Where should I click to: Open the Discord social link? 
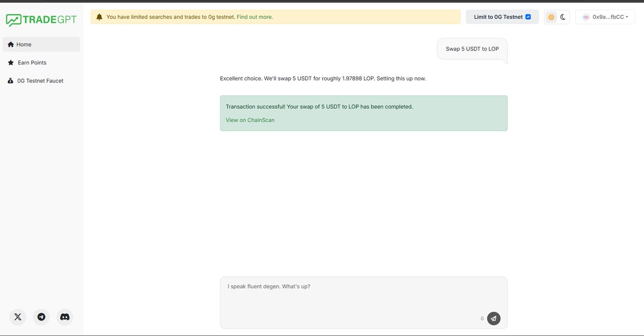point(65,317)
